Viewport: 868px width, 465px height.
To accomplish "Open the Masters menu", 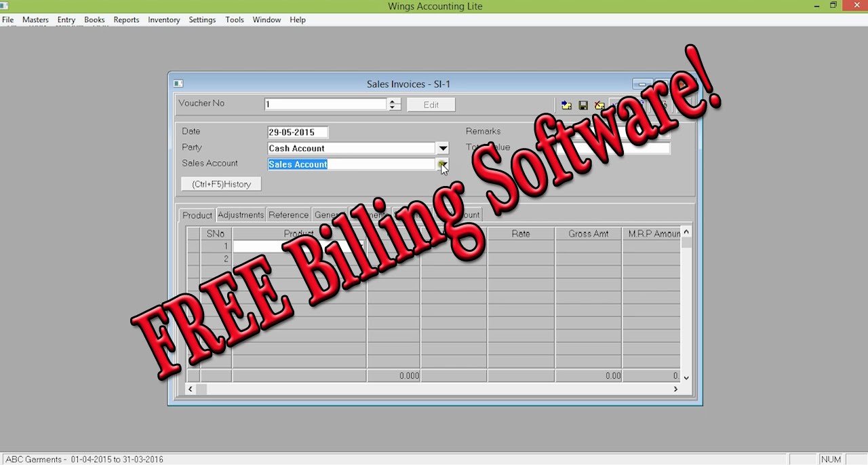I will tap(35, 20).
